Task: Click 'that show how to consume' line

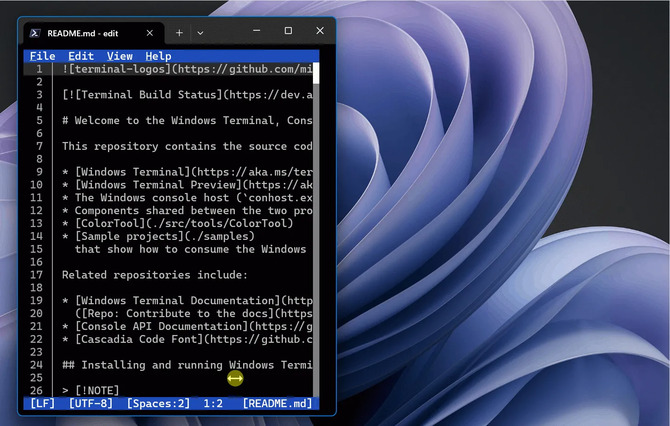Action: pos(191,249)
